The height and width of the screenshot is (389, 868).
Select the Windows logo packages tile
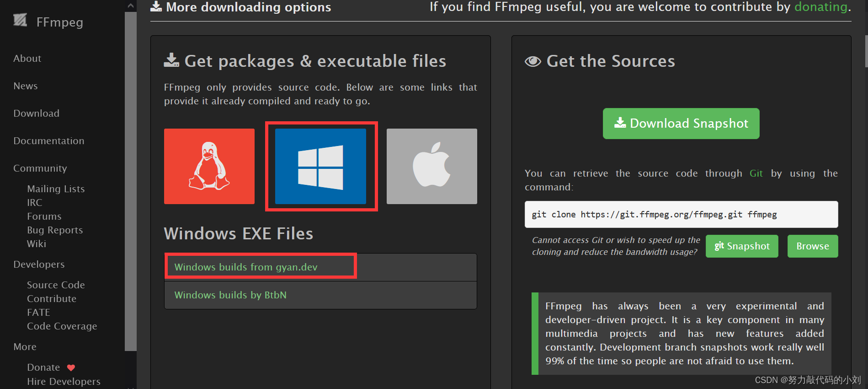[x=320, y=166]
